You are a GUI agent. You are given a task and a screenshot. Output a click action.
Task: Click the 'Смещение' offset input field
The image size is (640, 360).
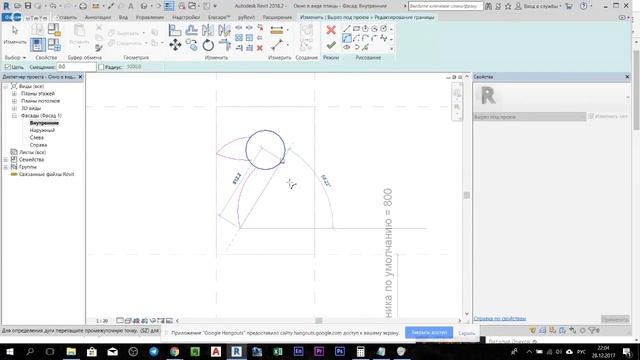76,67
